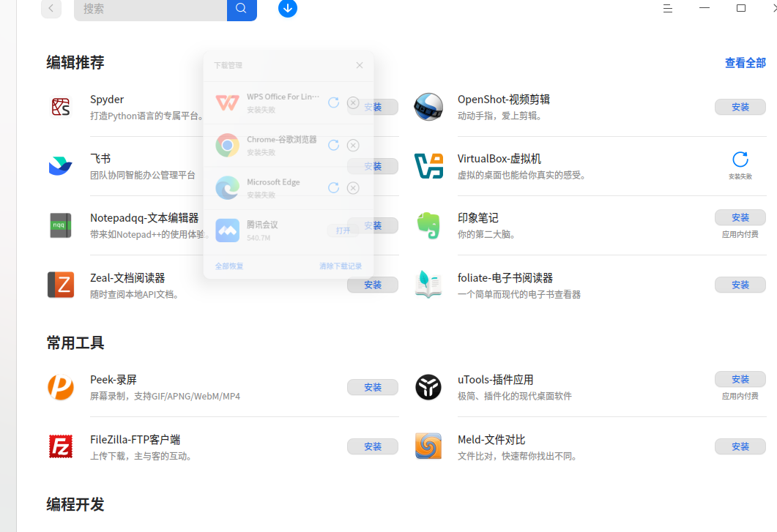Open the Zeal app icon
Viewport: 777px width, 532px height.
[x=61, y=285]
